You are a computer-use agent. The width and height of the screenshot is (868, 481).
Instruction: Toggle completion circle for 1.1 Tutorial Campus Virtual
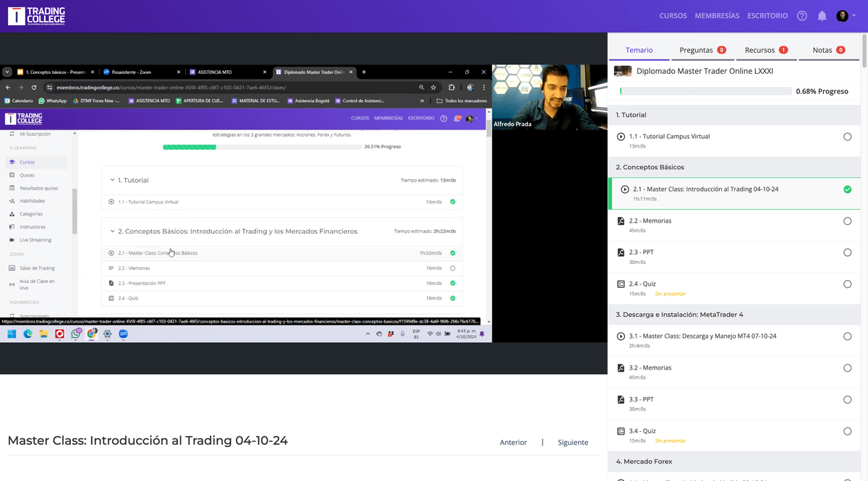click(x=847, y=137)
